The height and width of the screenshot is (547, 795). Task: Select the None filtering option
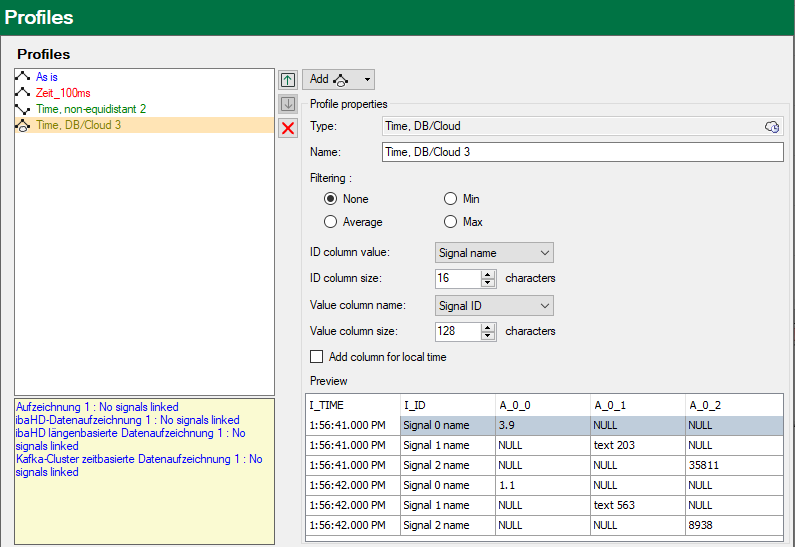331,199
